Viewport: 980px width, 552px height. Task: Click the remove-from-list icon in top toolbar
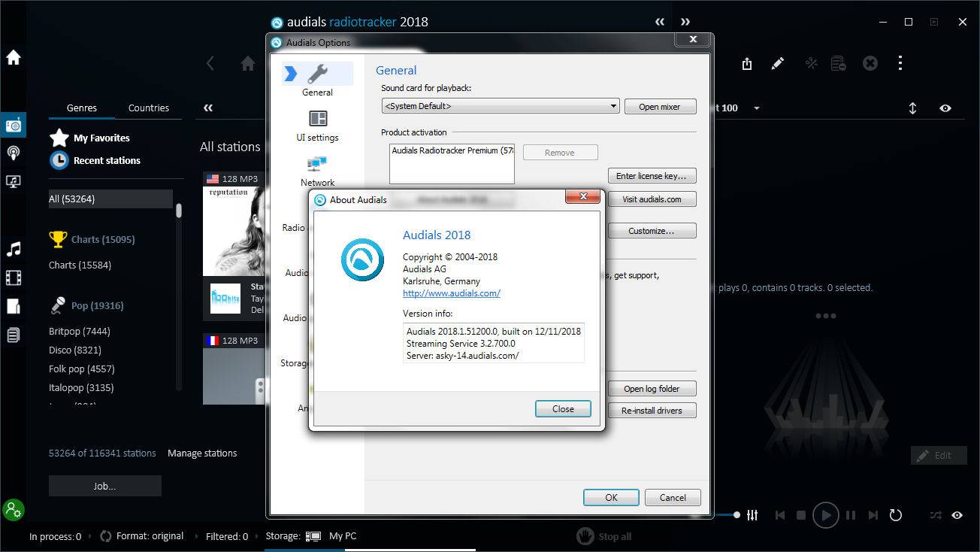[839, 64]
